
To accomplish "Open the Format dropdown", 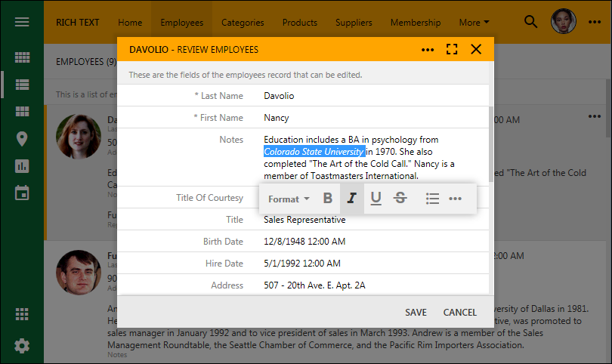I will (289, 199).
